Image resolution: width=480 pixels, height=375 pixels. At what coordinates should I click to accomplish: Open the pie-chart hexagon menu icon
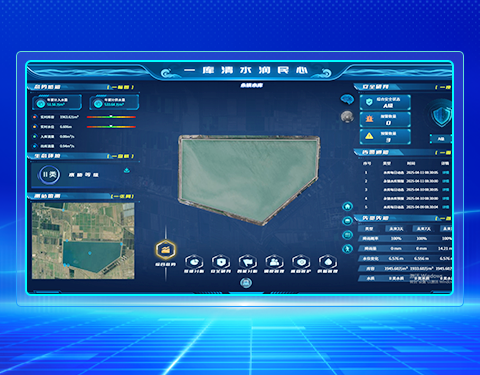pyautogui.click(x=194, y=262)
